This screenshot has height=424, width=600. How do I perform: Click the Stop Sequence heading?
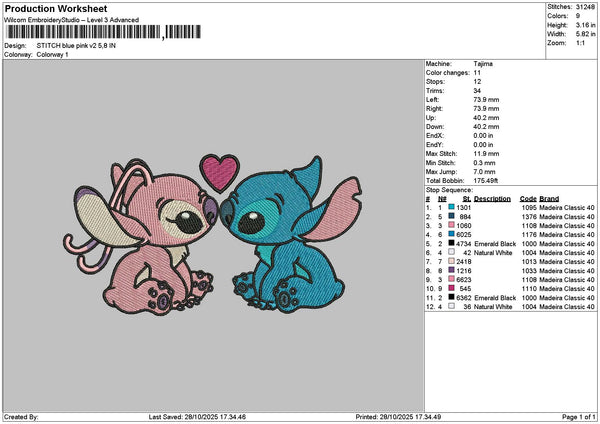pyautogui.click(x=449, y=190)
